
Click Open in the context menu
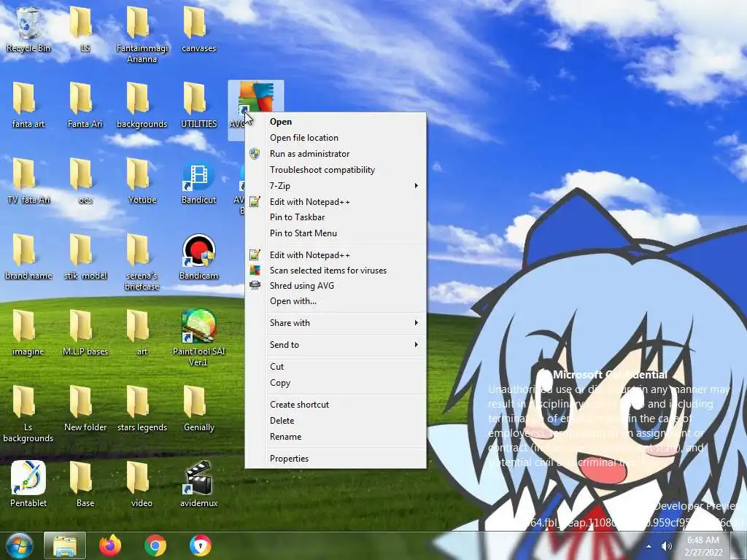point(336,122)
